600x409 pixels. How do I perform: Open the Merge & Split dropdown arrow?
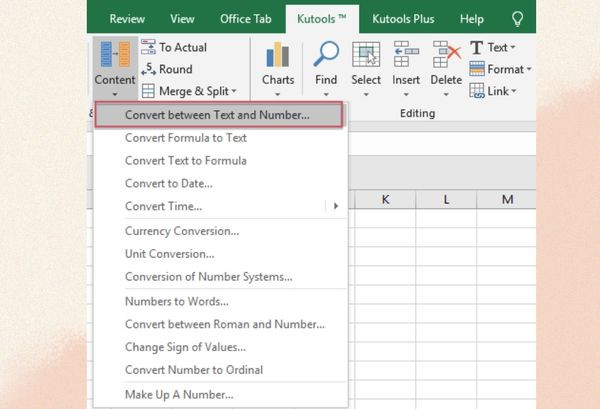pos(234,91)
